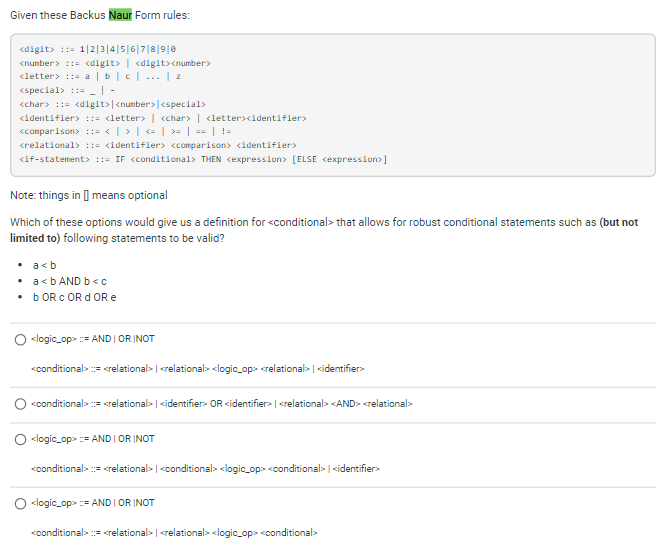Screen dimensions: 665x551
Task: Click the <special> ::= _ | - rule line
Action: (x=67, y=90)
